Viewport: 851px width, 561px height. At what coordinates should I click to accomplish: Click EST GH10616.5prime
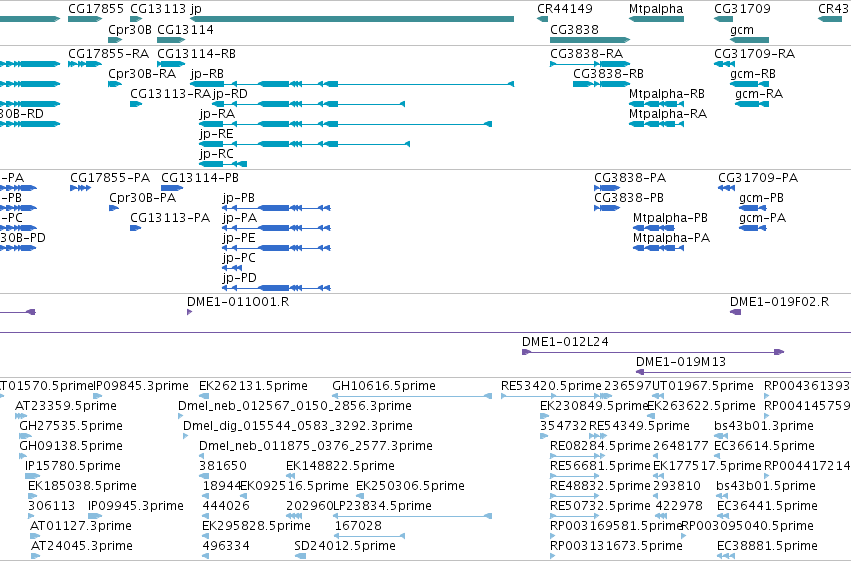pyautogui.click(x=412, y=396)
